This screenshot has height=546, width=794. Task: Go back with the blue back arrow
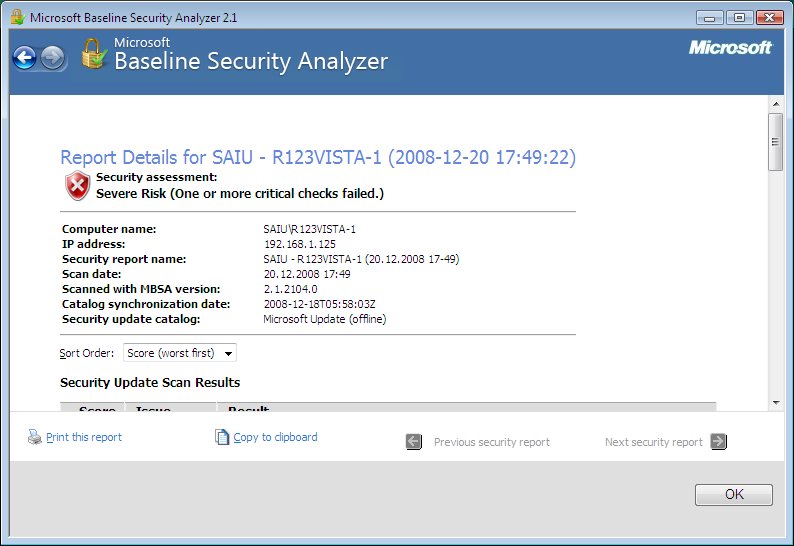click(24, 58)
